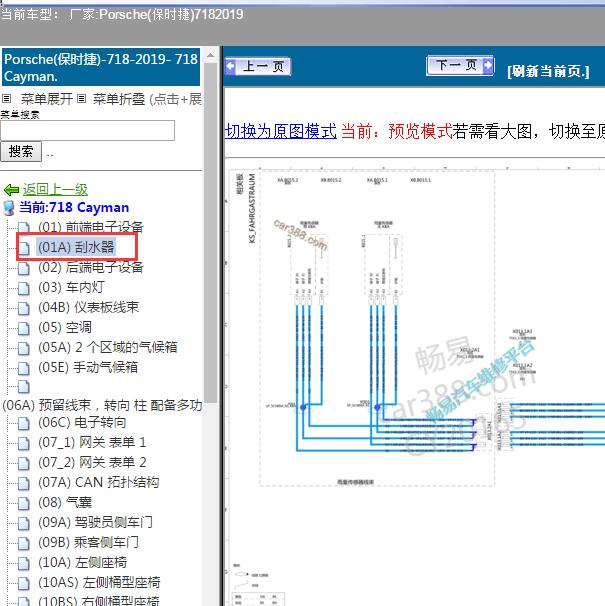Click the page icon beside (05E) 手动气候箱
605x606 pixels.
pos(24,369)
